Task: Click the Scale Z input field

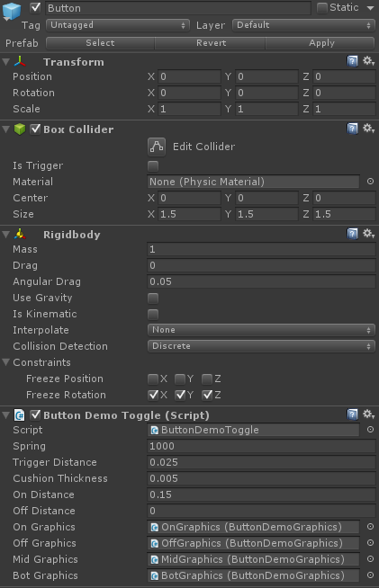Action: [344, 109]
